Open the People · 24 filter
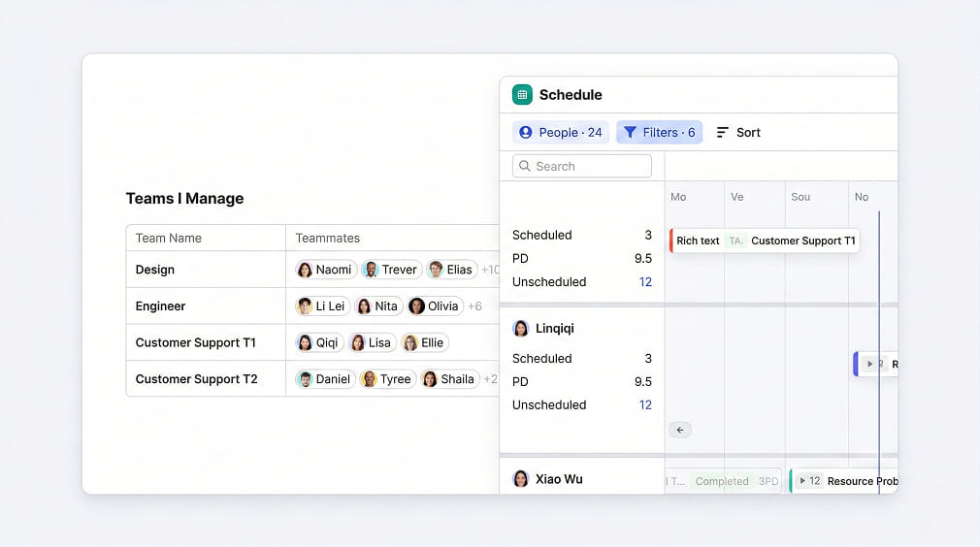Image resolution: width=980 pixels, height=547 pixels. coord(560,133)
